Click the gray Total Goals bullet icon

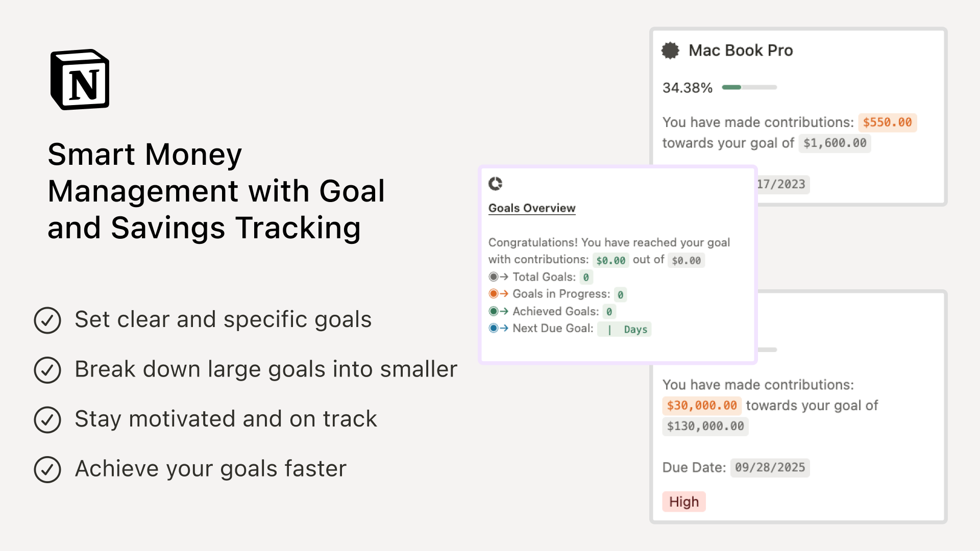493,277
